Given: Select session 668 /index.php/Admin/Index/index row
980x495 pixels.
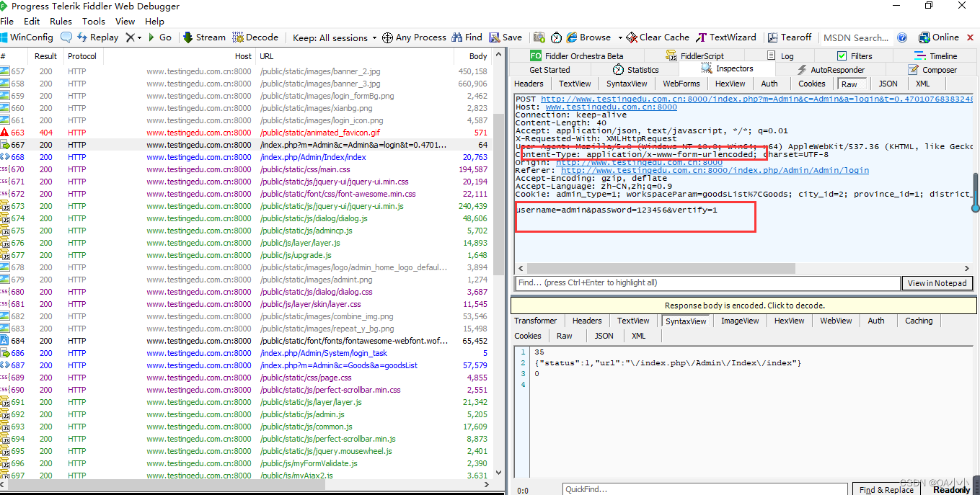Looking at the screenshot, I should pyautogui.click(x=246, y=157).
